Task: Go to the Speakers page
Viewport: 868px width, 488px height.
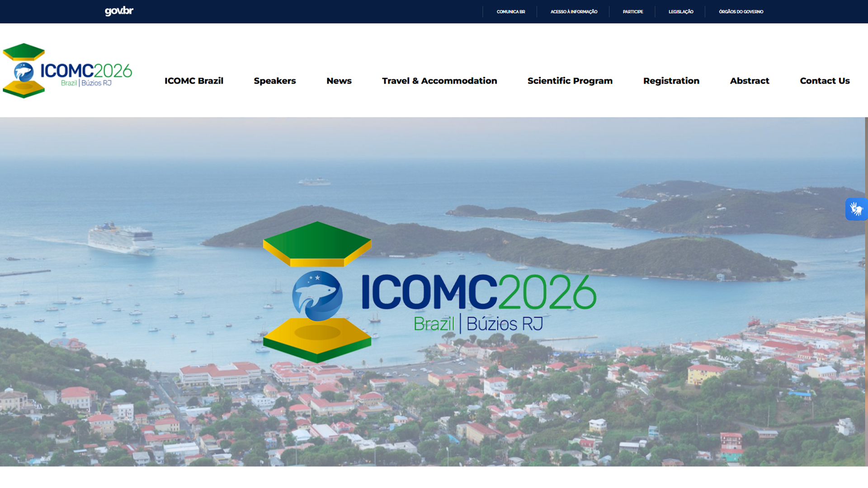Action: 275,81
